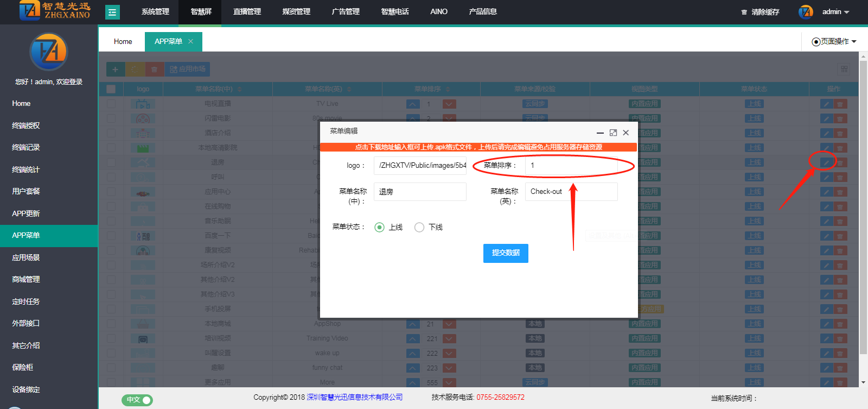Image resolution: width=868 pixels, height=409 pixels.
Task: Toggle the sidebar collapse icon in header
Action: [112, 12]
